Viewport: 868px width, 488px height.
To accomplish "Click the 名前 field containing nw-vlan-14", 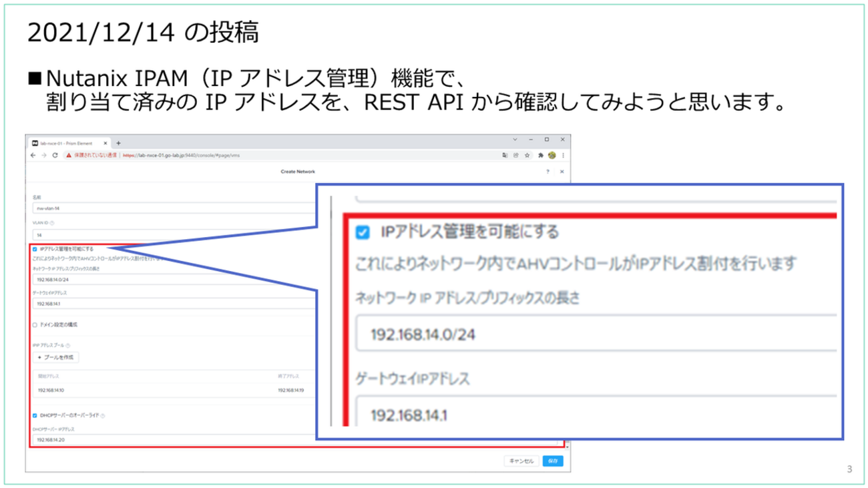I will coord(173,208).
